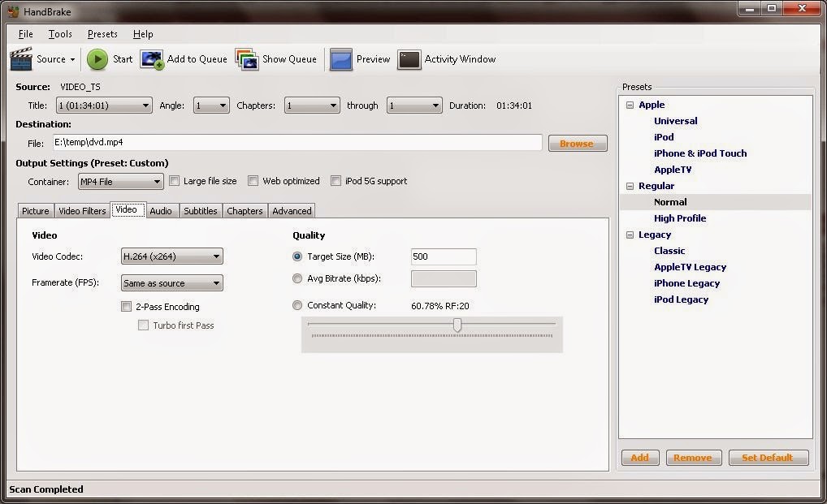The image size is (827, 504).
Task: Click the destination File path field
Action: pos(297,142)
